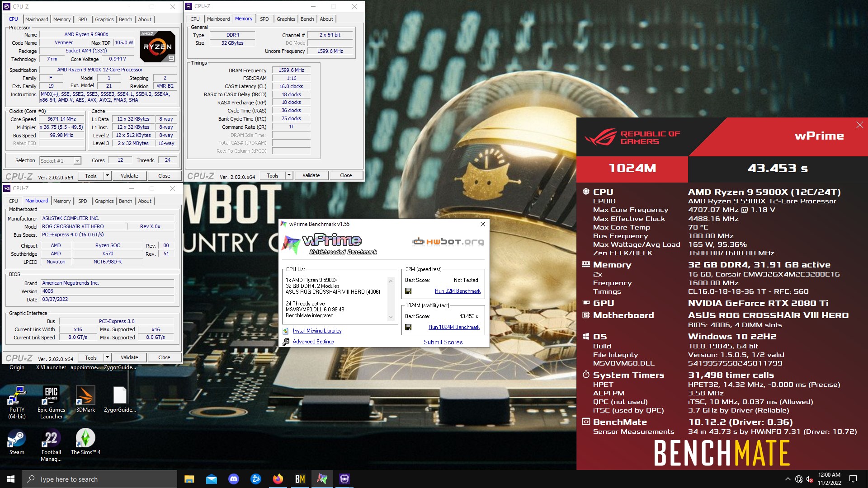Click the save icon for 32M score
The image size is (868, 488).
(408, 291)
